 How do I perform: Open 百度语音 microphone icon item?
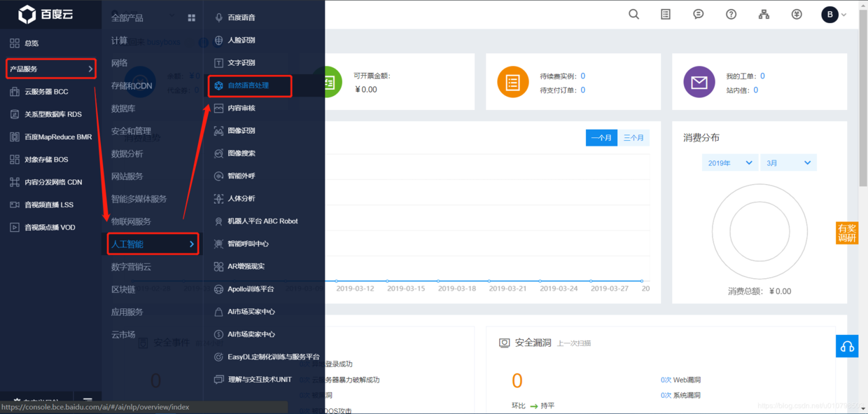tap(219, 18)
